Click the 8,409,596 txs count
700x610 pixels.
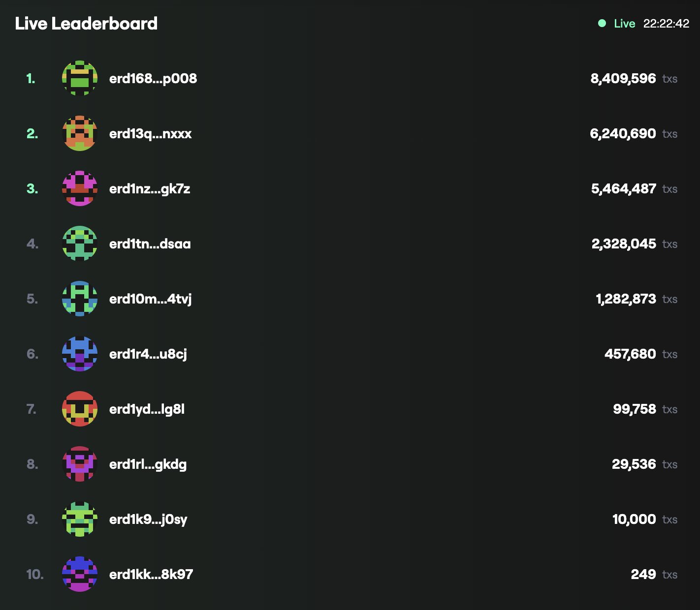(623, 79)
